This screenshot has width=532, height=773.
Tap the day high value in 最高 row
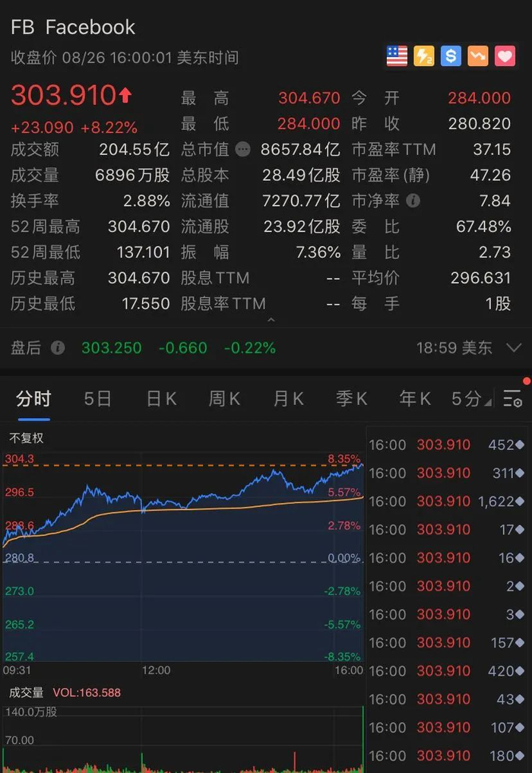click(x=309, y=98)
